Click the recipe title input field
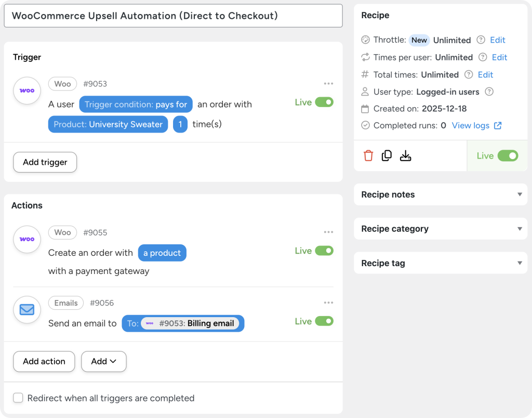Viewport: 532px width, 418px height. [x=174, y=16]
